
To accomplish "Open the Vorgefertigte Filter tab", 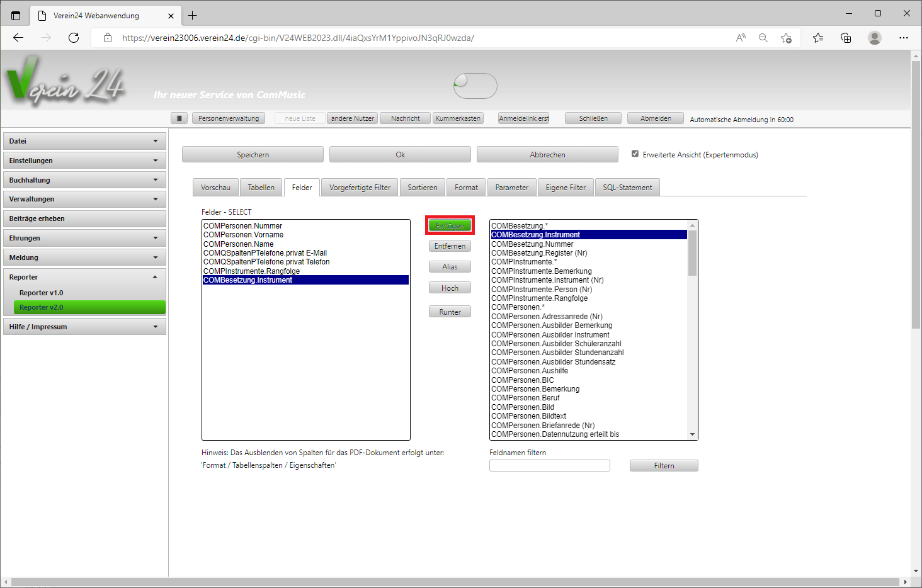I will pyautogui.click(x=360, y=188).
